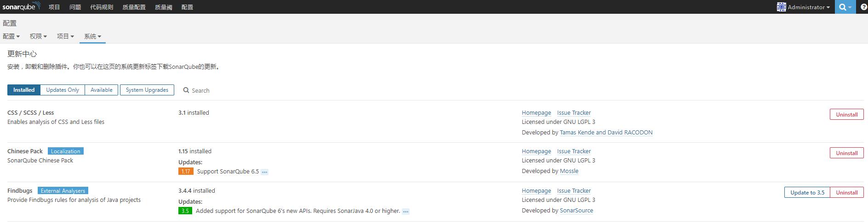Expand Findbugs 3.5 update details ellipsis
Image resolution: width=868 pixels, height=223 pixels.
point(405,212)
